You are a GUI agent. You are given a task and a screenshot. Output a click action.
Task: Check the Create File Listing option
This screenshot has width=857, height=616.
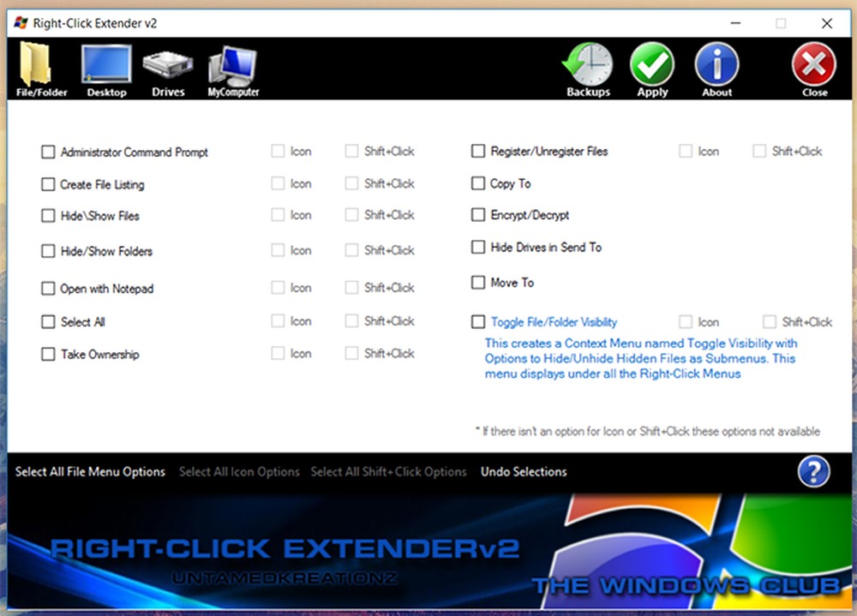48,184
